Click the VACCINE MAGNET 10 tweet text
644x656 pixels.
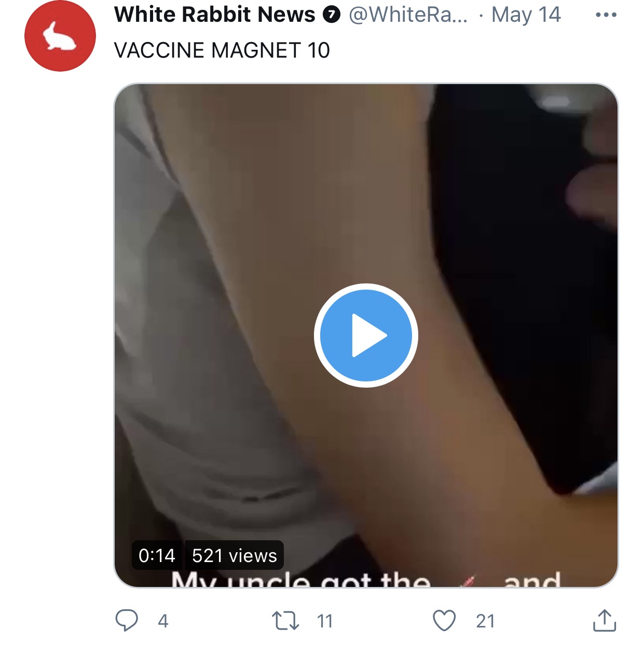(222, 50)
